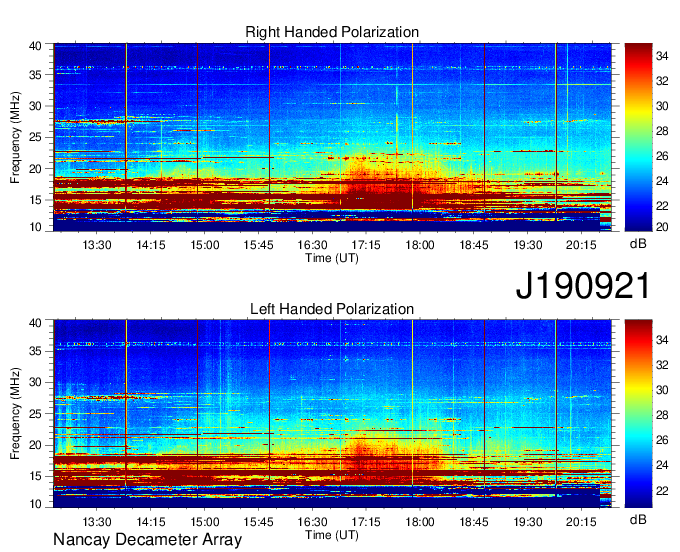Click the Left Handed plot's colorbar
The width and height of the screenshot is (680, 552).
(x=638, y=414)
